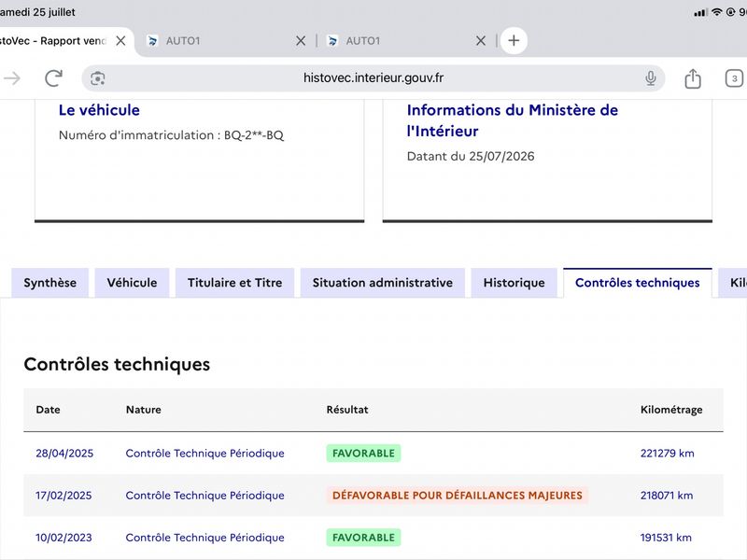Click the date 28/04/2025

click(x=64, y=454)
